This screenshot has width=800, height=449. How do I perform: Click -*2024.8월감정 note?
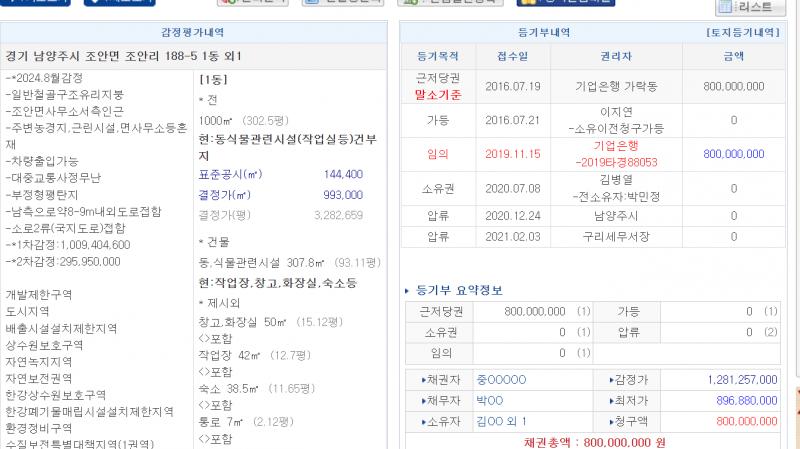click(x=44, y=78)
